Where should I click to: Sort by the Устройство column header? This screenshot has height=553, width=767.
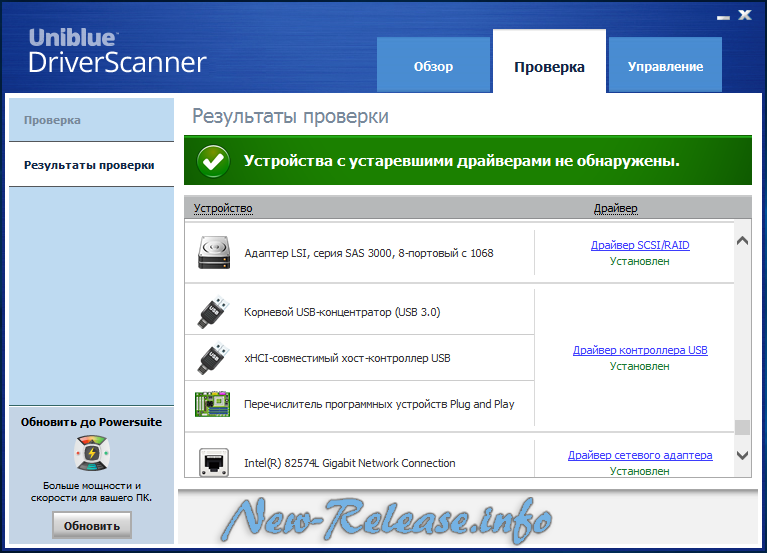[223, 208]
